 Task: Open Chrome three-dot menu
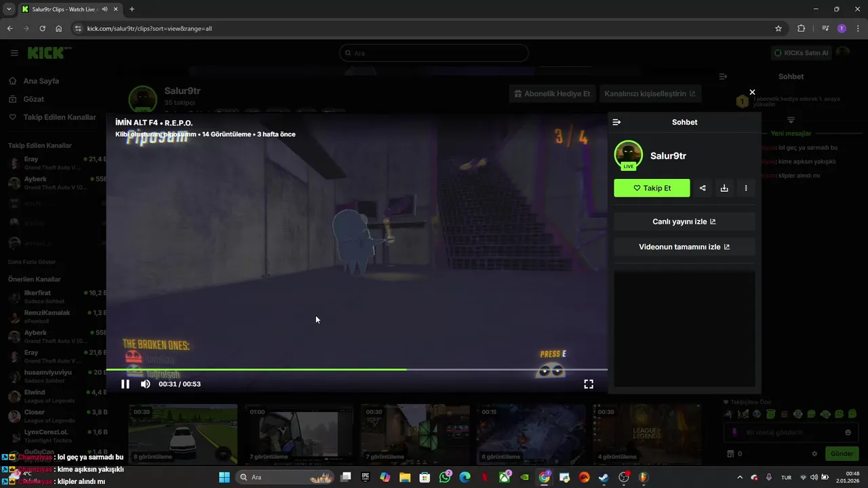click(857, 28)
